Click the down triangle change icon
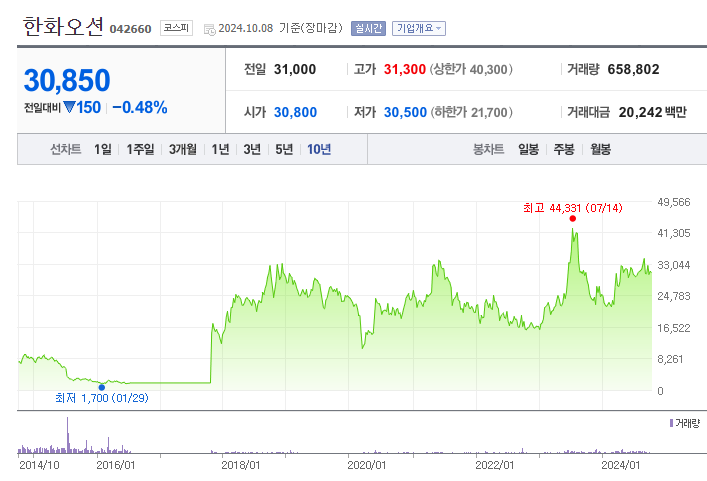This screenshot has height=481, width=707. [x=69, y=107]
